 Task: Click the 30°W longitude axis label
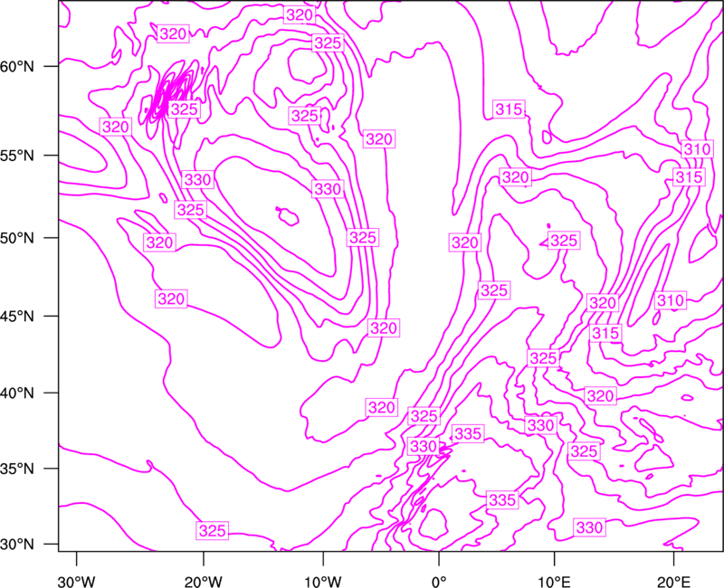[x=77, y=581]
